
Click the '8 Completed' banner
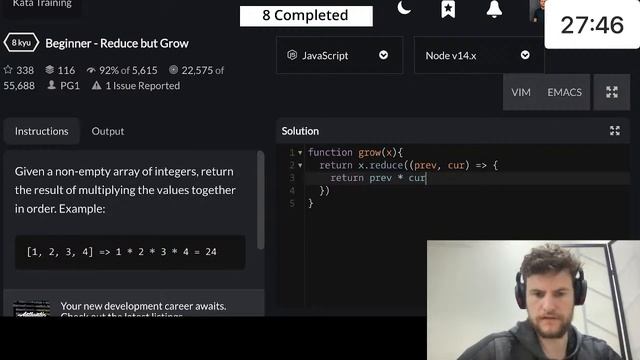(x=306, y=16)
